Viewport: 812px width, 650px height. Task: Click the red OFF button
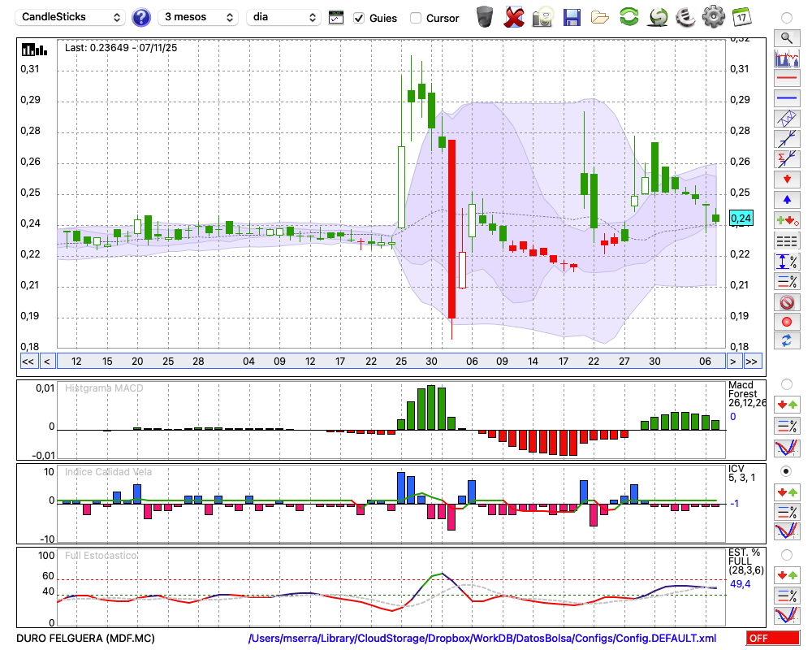772,639
